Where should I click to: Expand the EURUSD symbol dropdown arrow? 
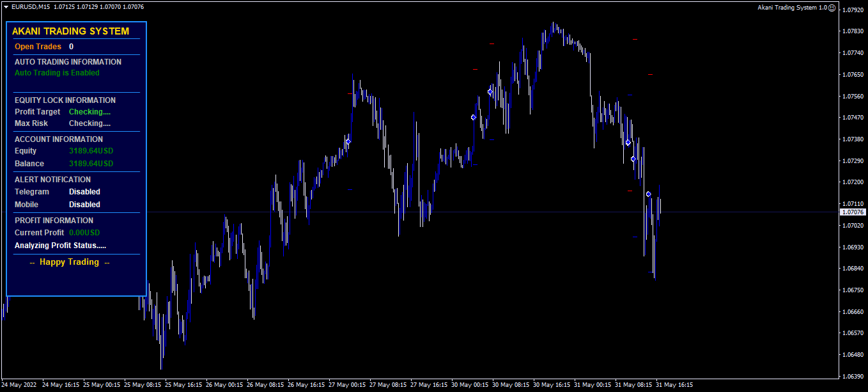point(5,7)
